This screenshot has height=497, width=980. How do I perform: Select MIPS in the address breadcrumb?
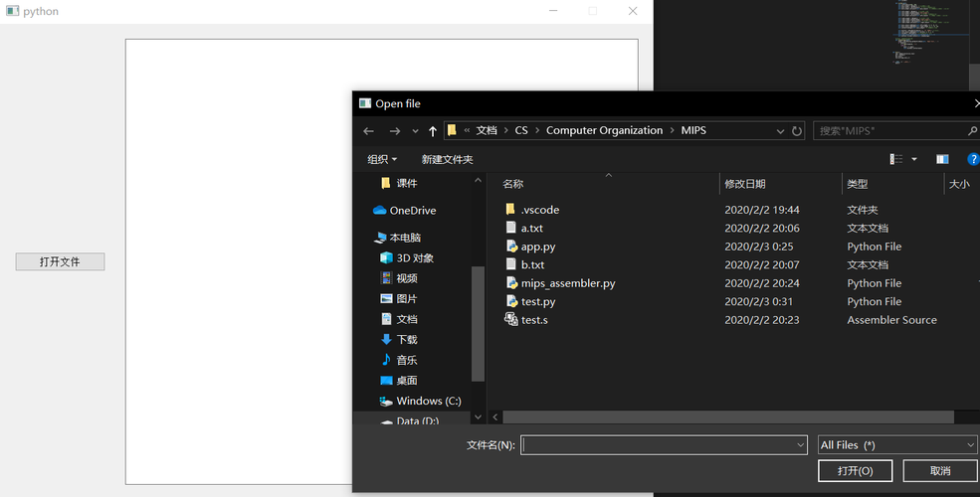[693, 130]
